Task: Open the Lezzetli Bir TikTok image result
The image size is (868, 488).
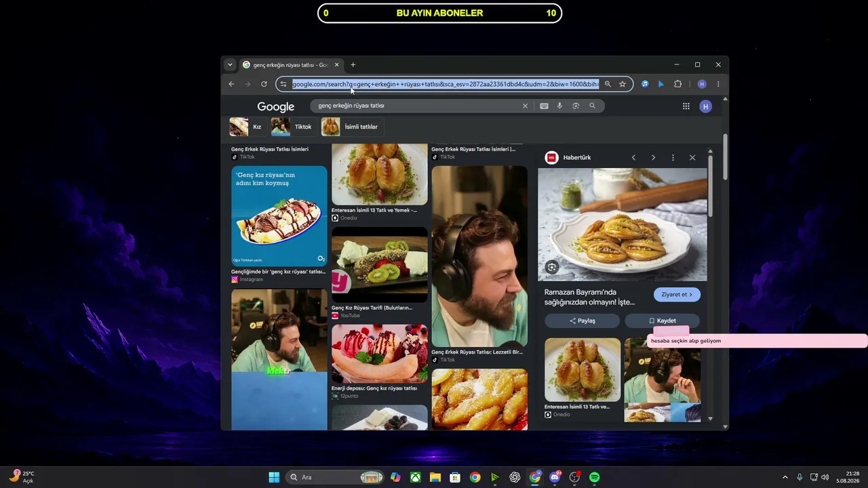Action: (x=479, y=257)
